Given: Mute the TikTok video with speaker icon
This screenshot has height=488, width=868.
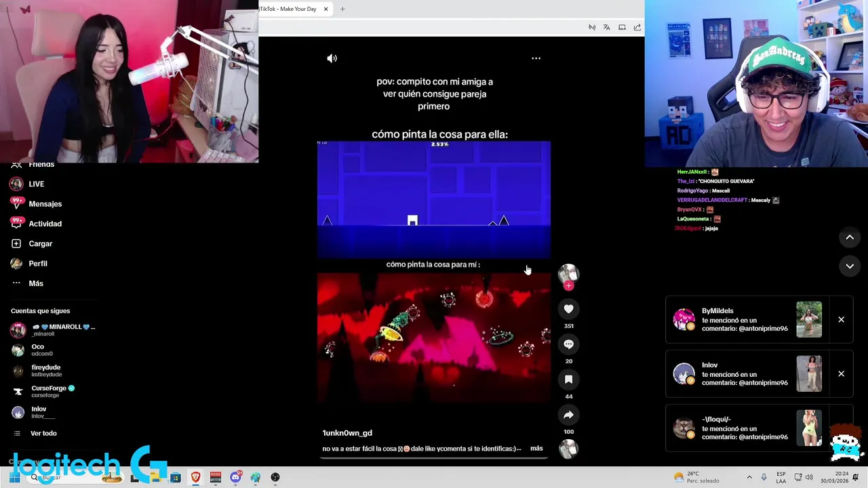Looking at the screenshot, I should point(332,58).
